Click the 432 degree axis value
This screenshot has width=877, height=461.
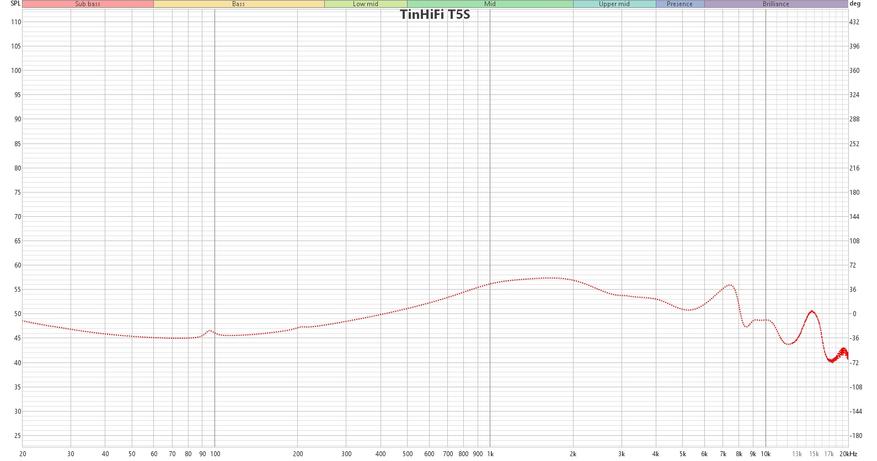coord(855,22)
